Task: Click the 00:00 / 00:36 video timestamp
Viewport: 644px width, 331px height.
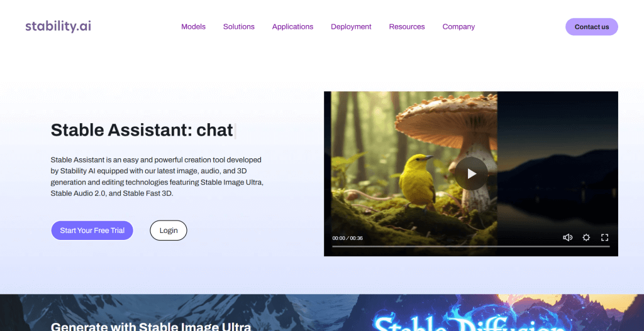Action: point(347,238)
